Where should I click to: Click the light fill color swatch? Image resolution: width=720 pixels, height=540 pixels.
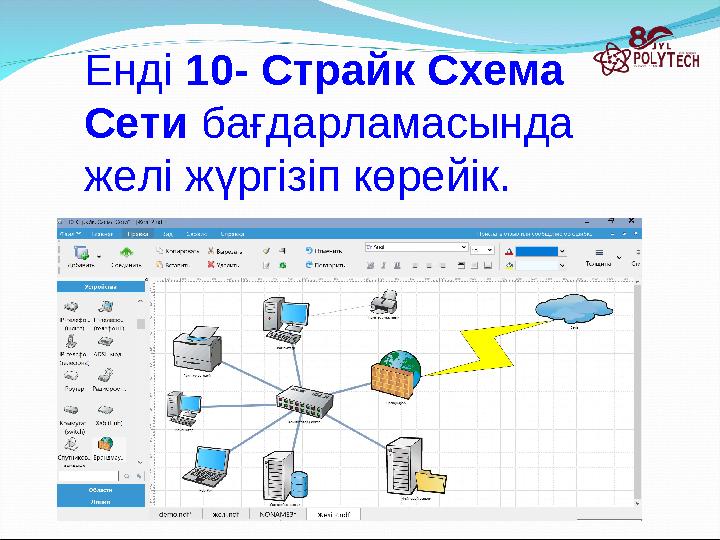pos(536,265)
